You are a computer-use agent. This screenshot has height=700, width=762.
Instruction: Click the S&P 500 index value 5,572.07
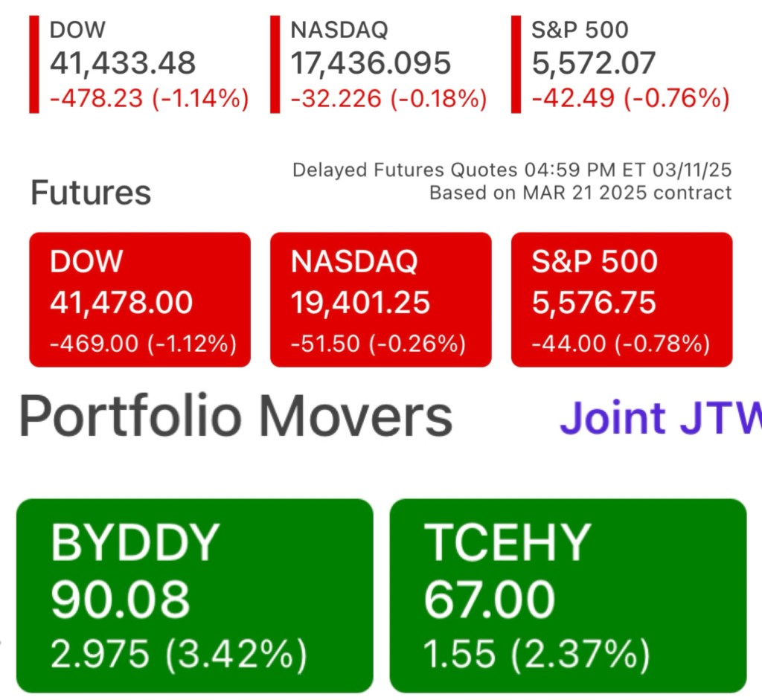click(x=593, y=64)
